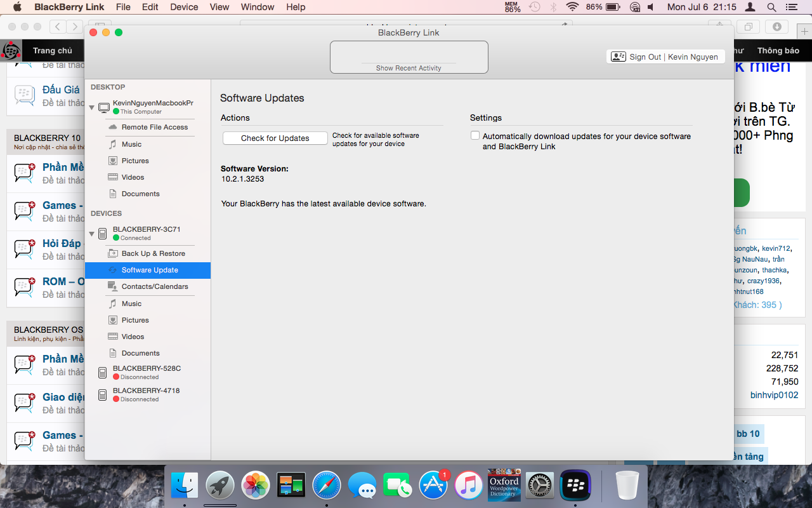This screenshot has width=812, height=508.
Task: Open the Help menu
Action: 296,7
